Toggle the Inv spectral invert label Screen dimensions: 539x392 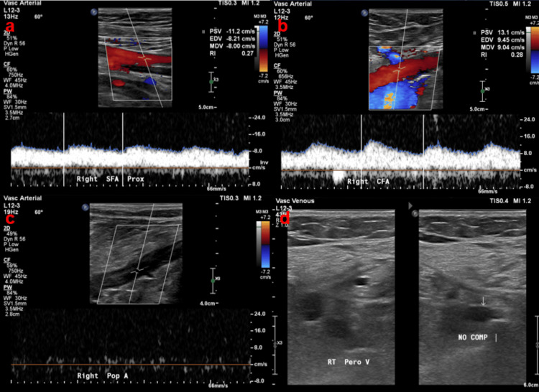pos(264,162)
